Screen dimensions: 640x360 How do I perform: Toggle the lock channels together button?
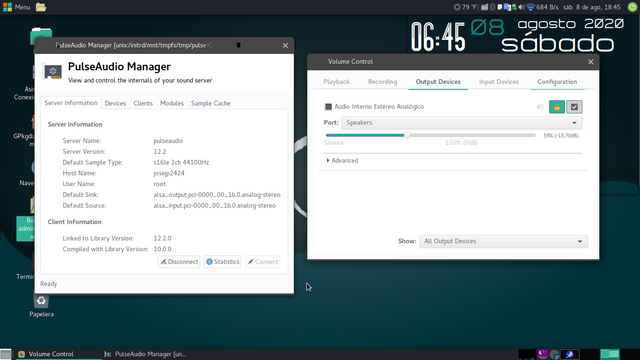coord(557,107)
